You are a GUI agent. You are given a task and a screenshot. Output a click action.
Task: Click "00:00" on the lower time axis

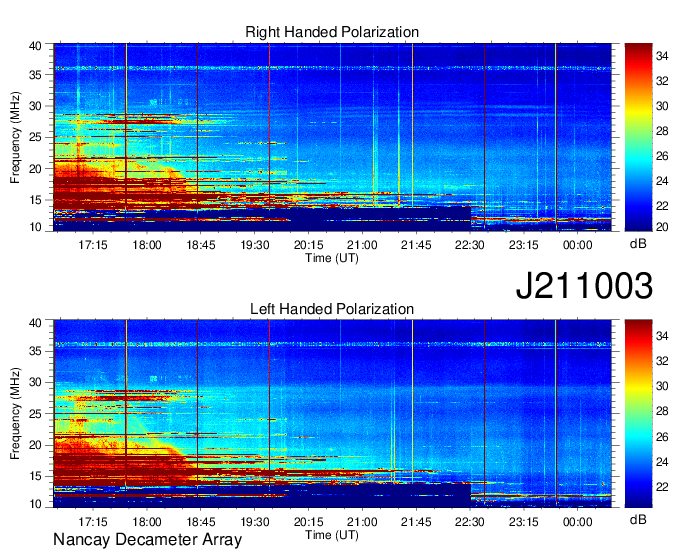(x=577, y=522)
